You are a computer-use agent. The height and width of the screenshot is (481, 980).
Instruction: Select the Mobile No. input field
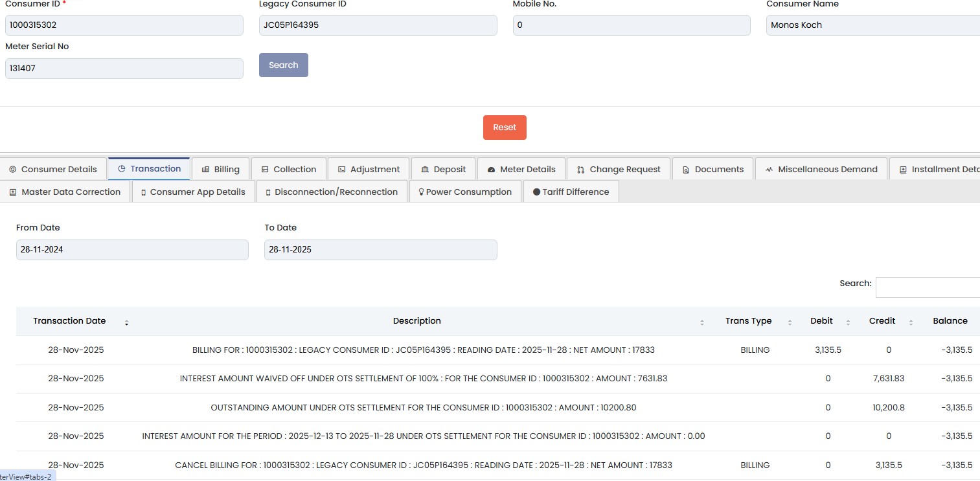tap(632, 25)
